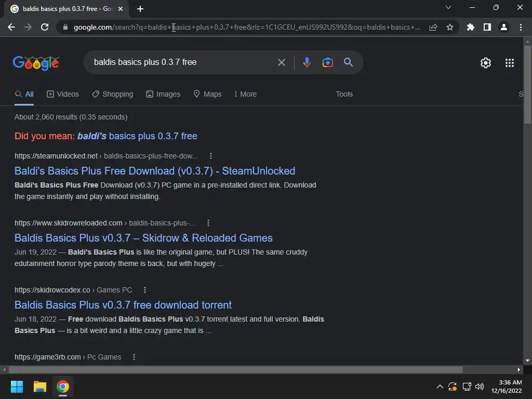Go to Google homepage via logo

pyautogui.click(x=36, y=63)
